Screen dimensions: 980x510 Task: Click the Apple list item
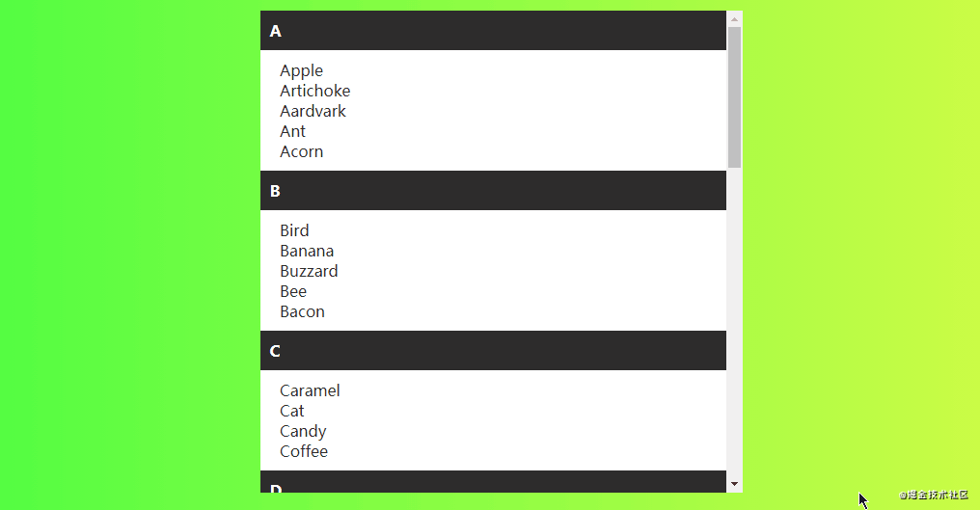pyautogui.click(x=301, y=70)
